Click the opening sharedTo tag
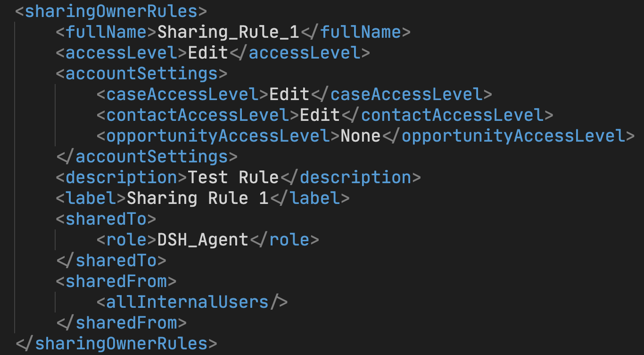This screenshot has height=355, width=644. pyautogui.click(x=106, y=219)
